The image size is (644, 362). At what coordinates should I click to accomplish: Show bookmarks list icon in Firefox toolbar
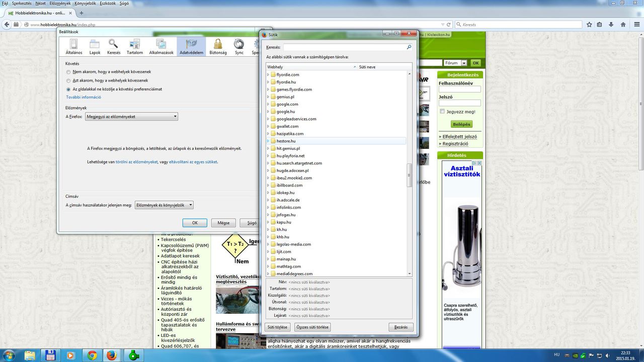[x=599, y=24]
